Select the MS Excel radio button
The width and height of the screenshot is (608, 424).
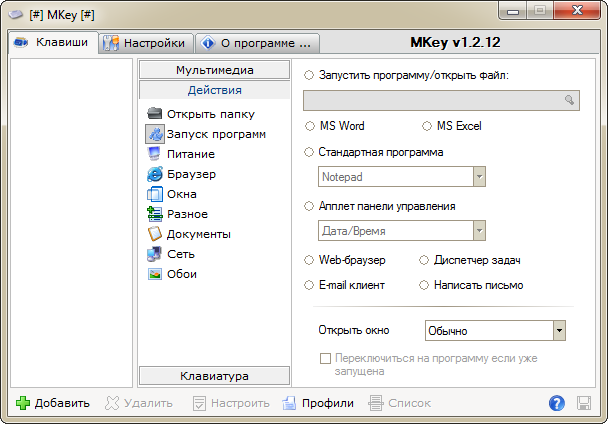[x=427, y=126]
